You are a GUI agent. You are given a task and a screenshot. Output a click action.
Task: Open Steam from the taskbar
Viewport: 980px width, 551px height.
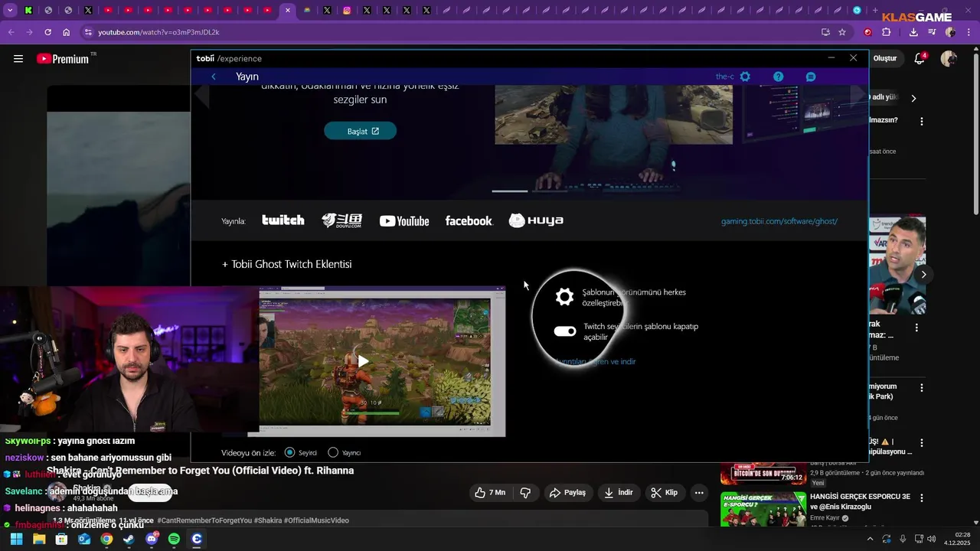coord(129,539)
